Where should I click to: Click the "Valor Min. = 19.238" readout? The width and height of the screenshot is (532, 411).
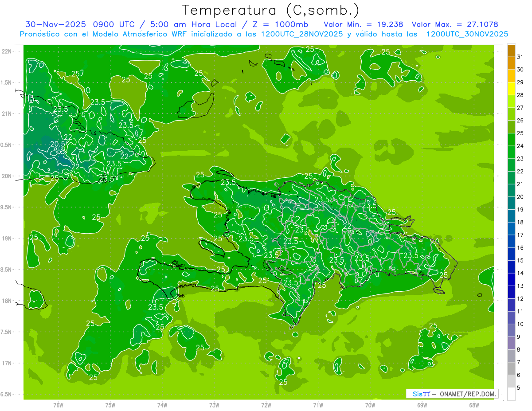coord(363,24)
